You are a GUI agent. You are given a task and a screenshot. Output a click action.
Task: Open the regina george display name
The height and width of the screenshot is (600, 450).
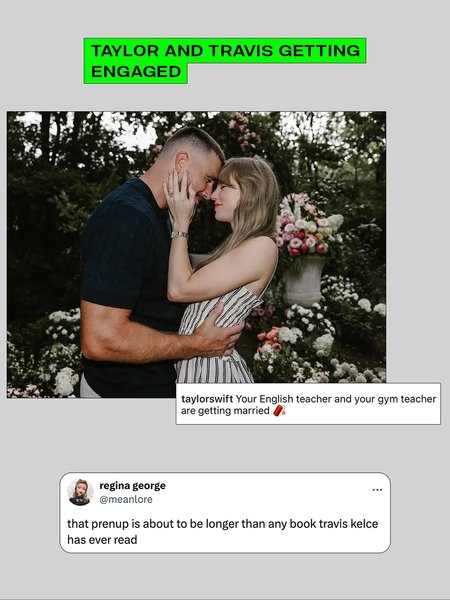tap(132, 486)
